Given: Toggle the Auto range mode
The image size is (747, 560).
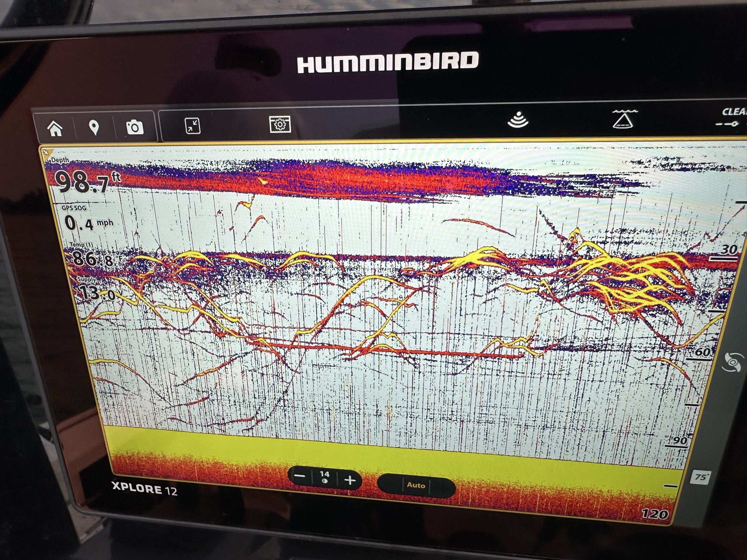Looking at the screenshot, I should pos(416,485).
